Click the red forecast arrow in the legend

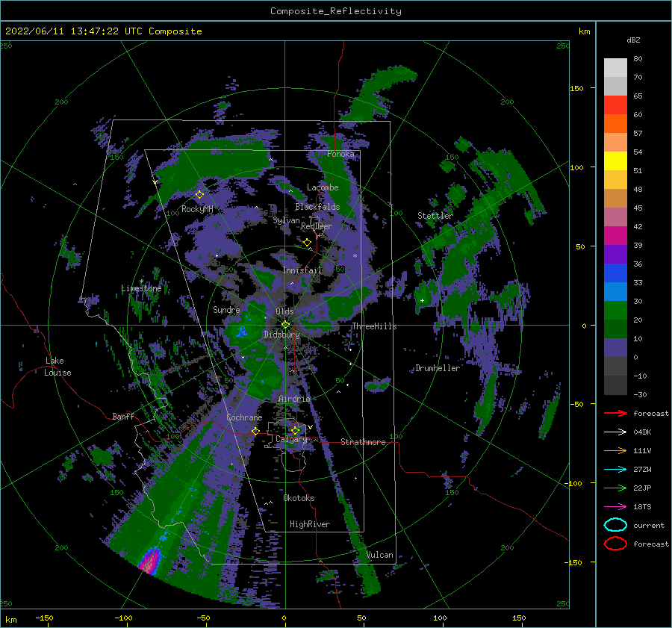point(615,413)
